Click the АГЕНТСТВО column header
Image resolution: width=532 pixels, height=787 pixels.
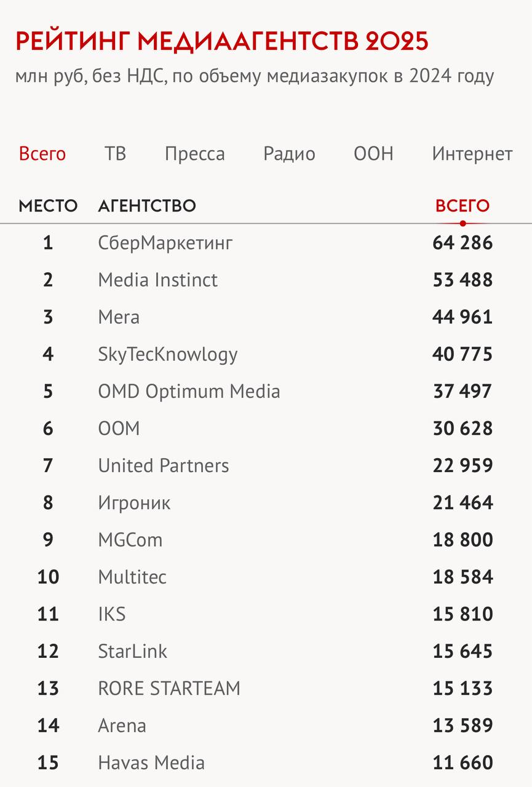coord(147,206)
